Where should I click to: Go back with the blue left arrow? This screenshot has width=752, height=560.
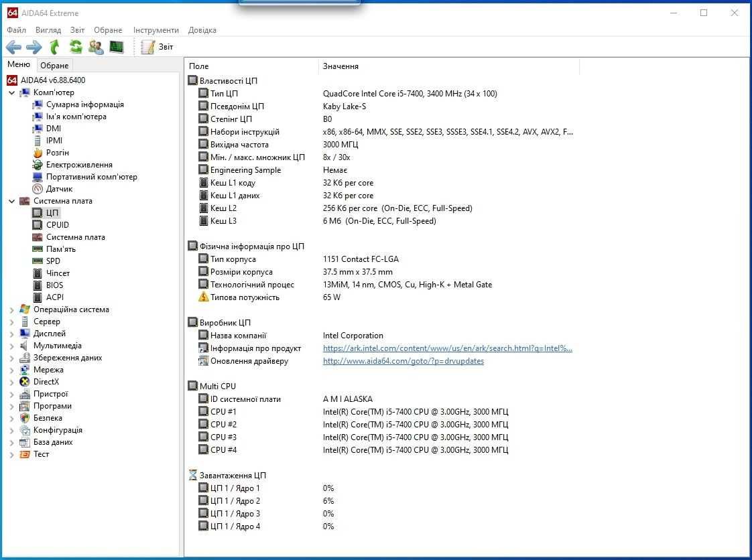(x=13, y=47)
